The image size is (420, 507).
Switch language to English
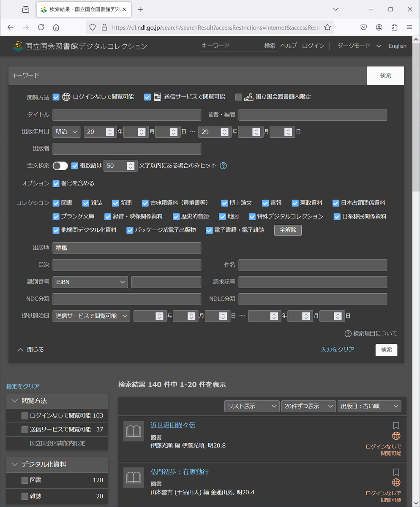[x=397, y=46]
